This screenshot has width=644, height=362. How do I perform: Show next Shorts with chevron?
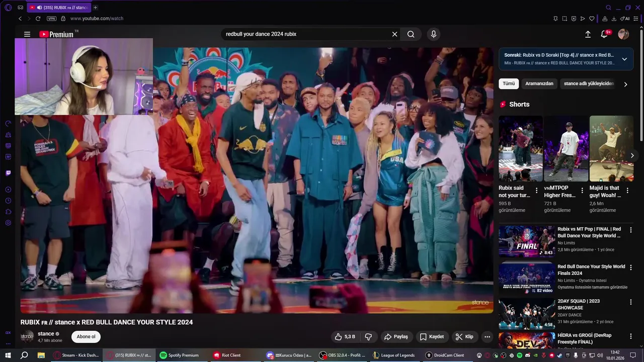point(632,155)
